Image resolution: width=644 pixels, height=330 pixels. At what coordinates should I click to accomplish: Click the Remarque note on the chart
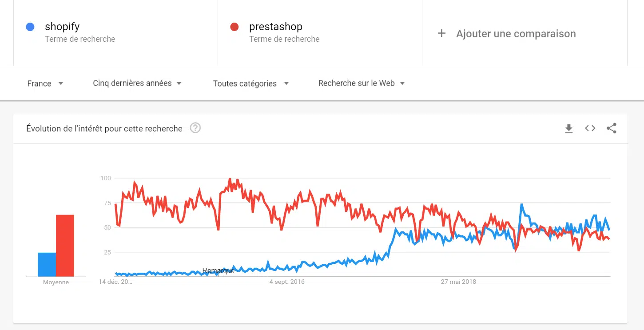(218, 270)
